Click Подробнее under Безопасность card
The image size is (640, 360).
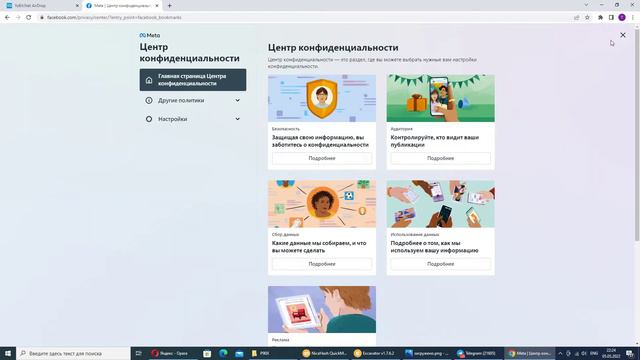coord(322,158)
